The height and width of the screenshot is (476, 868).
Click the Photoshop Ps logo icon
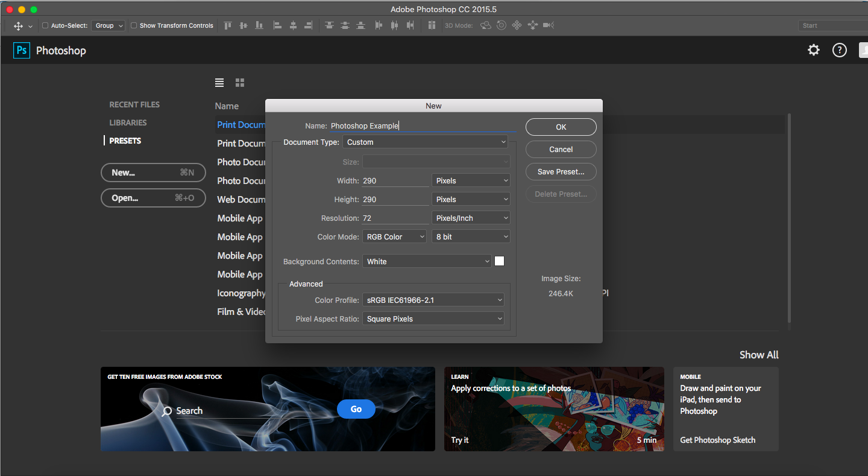21,50
